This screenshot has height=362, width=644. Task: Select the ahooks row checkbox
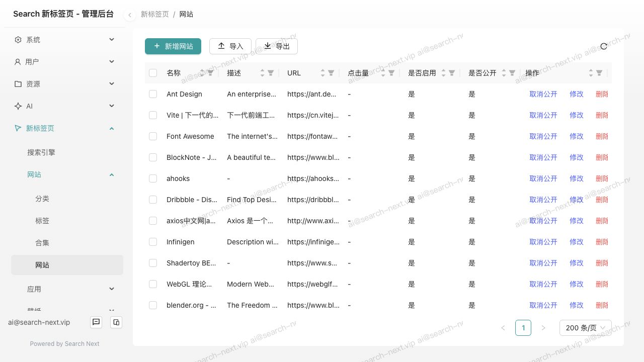(153, 178)
